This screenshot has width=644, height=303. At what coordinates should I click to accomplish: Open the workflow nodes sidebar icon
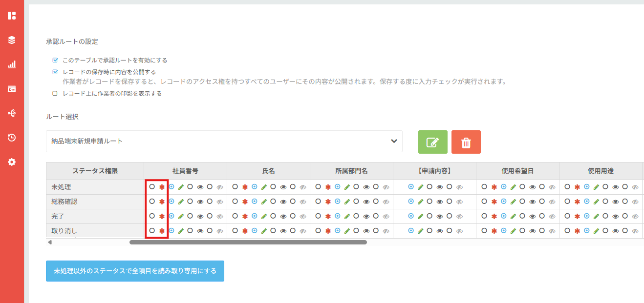[x=12, y=113]
